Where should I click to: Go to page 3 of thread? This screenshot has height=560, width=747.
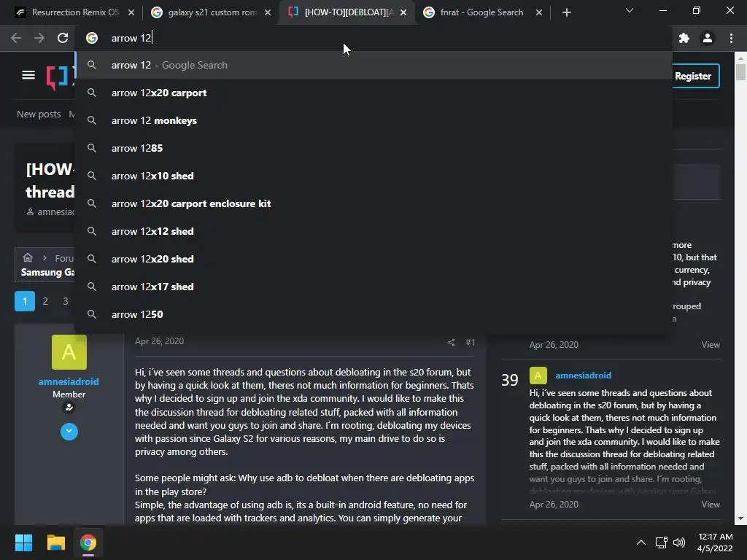[x=66, y=301]
